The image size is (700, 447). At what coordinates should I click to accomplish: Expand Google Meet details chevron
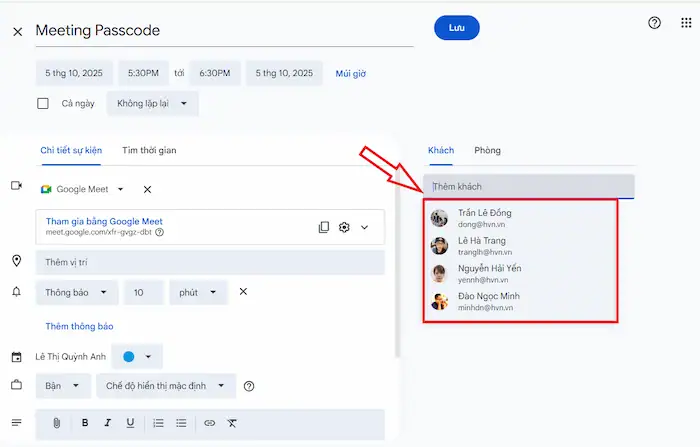pyautogui.click(x=364, y=227)
